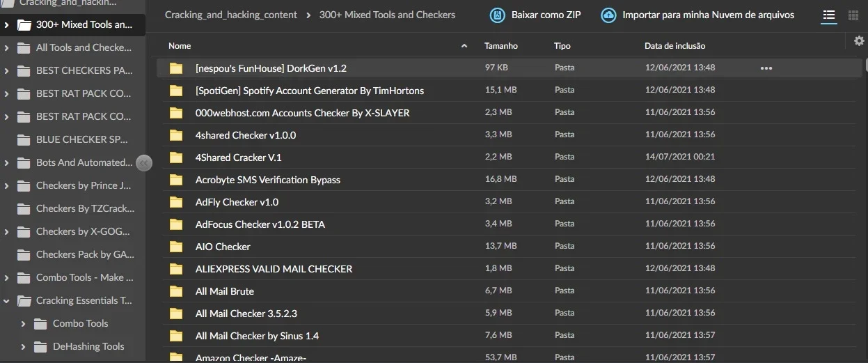Viewport: 868px width, 363px height.
Task: Expand the DeHashing Tools subfolder arrow
Action: [x=23, y=347]
